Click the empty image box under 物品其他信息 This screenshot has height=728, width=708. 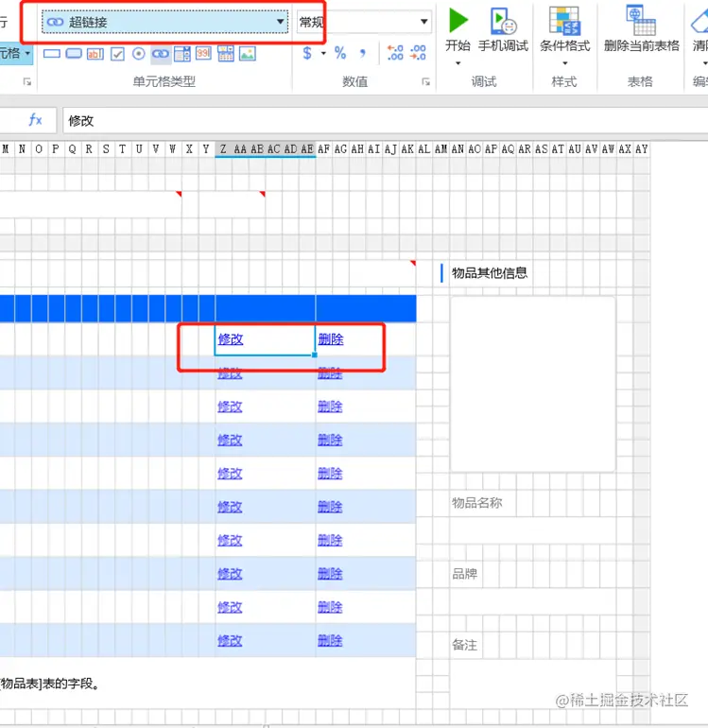coord(533,385)
